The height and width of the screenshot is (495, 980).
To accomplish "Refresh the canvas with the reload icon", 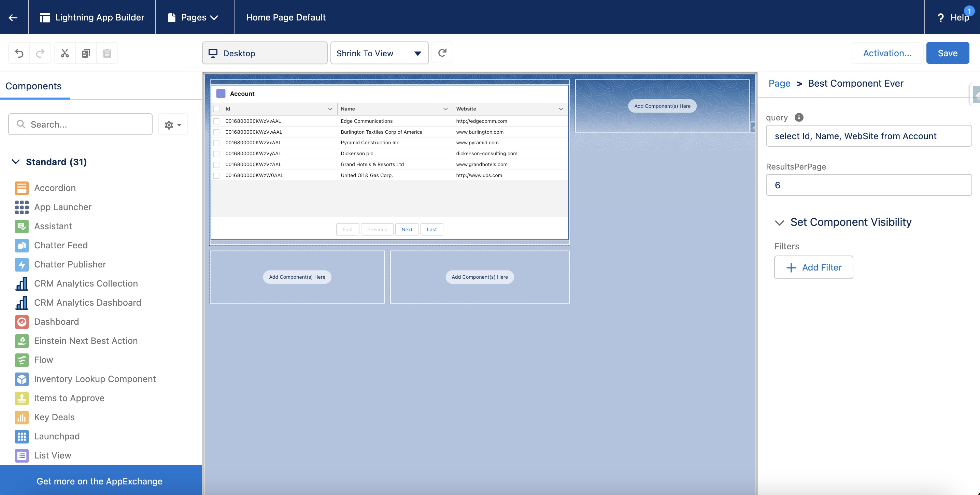I will (442, 53).
